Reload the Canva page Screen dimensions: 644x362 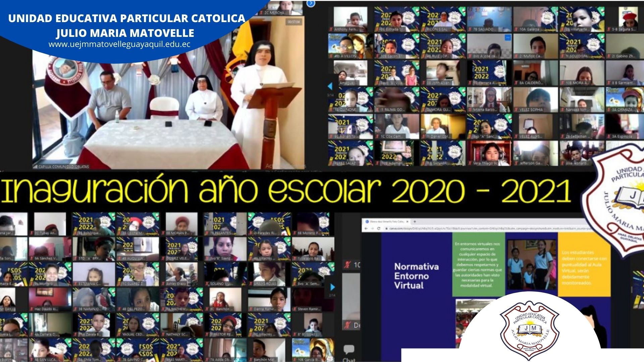[378, 228]
